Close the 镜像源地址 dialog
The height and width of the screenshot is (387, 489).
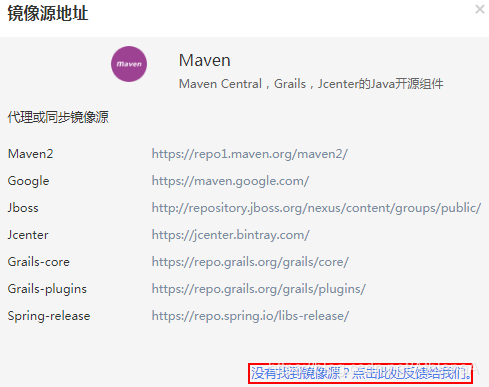point(480,9)
